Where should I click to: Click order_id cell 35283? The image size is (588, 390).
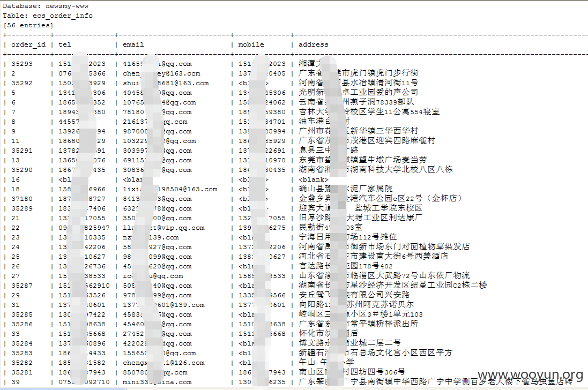[22, 353]
